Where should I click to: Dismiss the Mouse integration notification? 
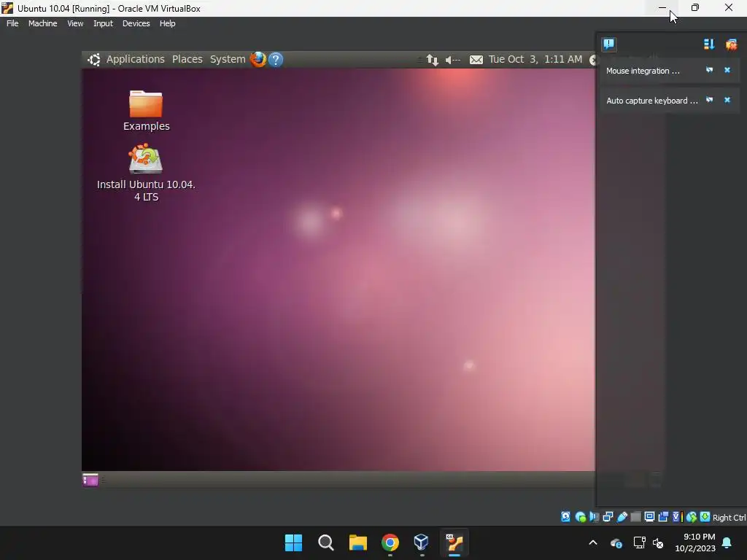[x=727, y=70]
